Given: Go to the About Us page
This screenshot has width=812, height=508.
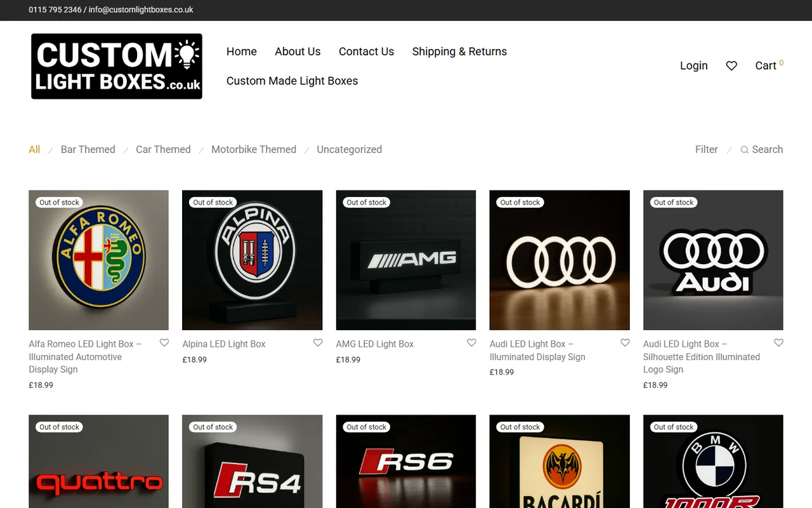Looking at the screenshot, I should click(298, 51).
